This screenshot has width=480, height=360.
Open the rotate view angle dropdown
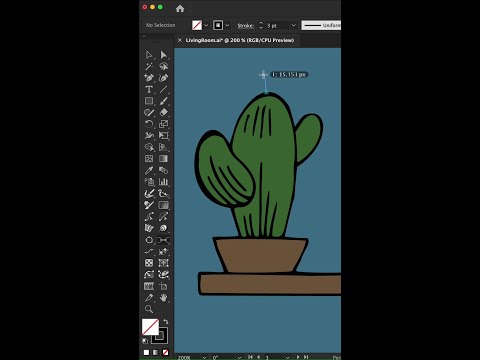(x=239, y=357)
